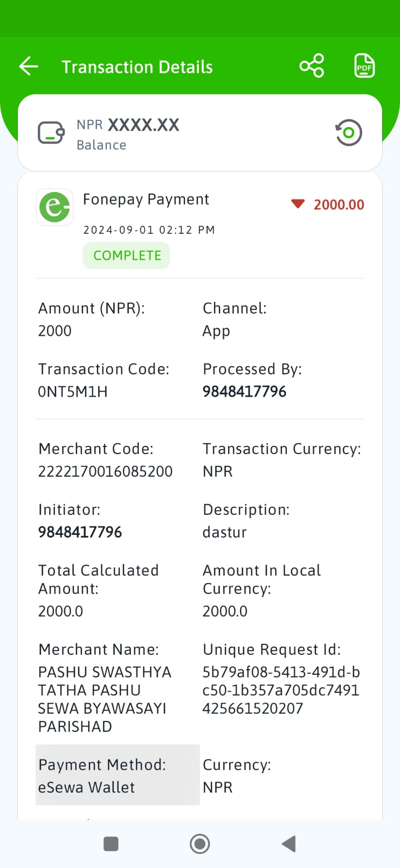This screenshot has width=400, height=868.
Task: Tap the wallet icon beside Balance
Action: tap(51, 133)
